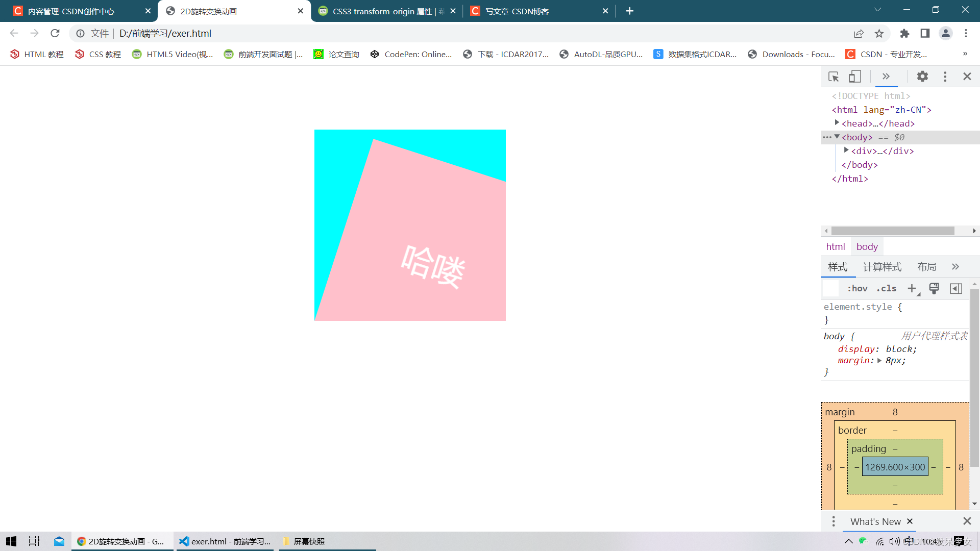Toggle the device toolbar icon in DevTools
This screenshot has height=551, width=980.
pyautogui.click(x=855, y=77)
